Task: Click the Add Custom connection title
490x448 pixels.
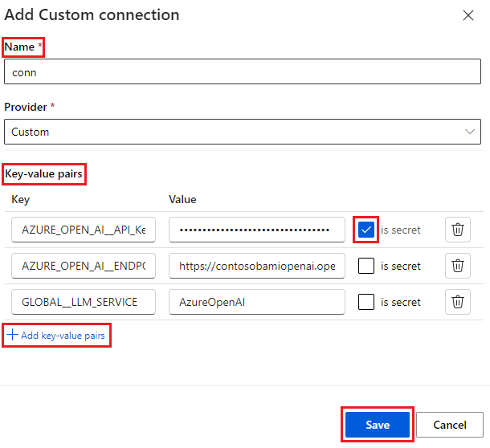Action: (x=92, y=15)
